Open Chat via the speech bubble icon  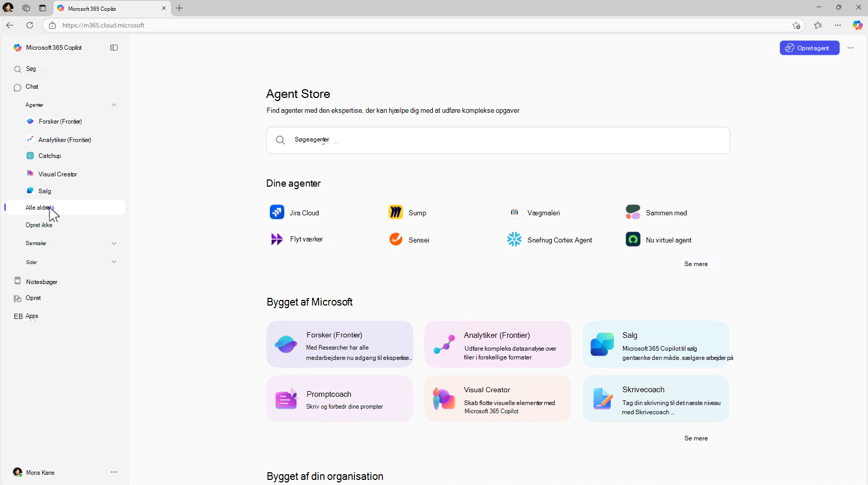(x=17, y=87)
